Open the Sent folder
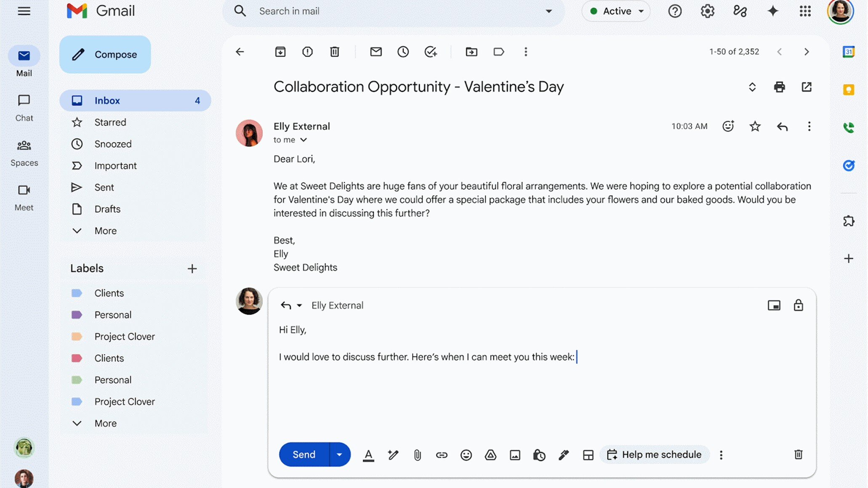This screenshot has width=868, height=488. pos(104,187)
